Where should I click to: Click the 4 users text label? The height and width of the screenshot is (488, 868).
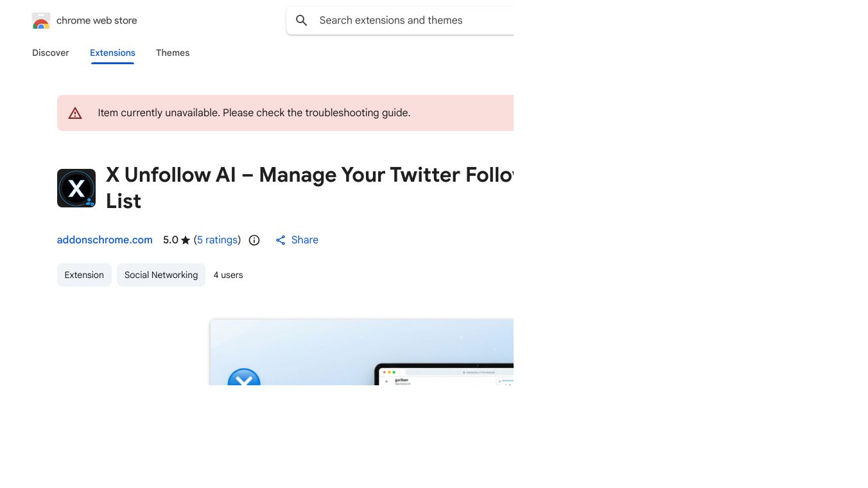point(228,275)
